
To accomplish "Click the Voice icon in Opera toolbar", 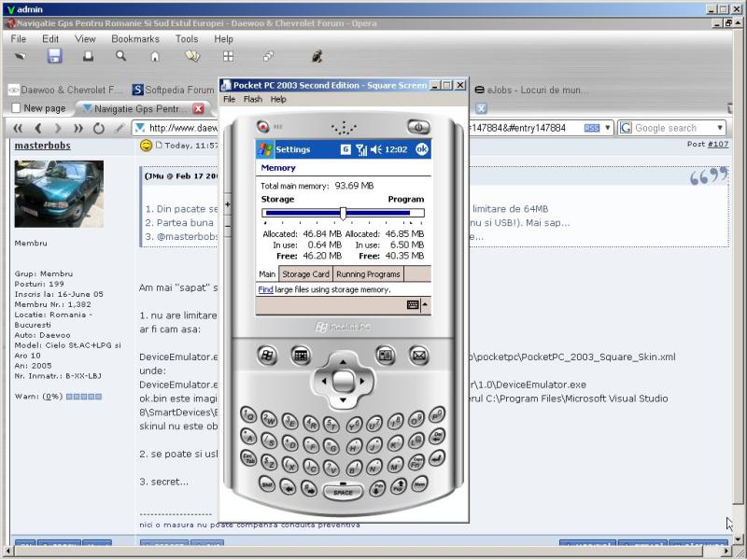I will [317, 56].
